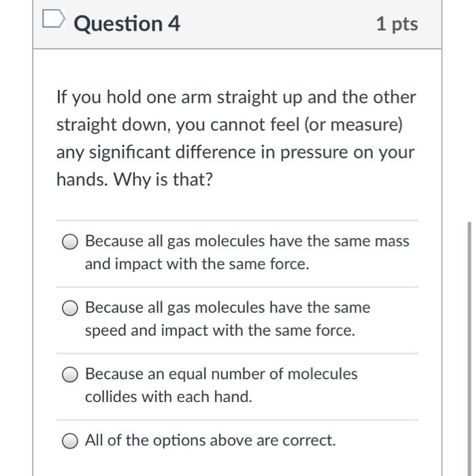
Task: Choose the 'same speed' answer radio button
Action: (70, 309)
